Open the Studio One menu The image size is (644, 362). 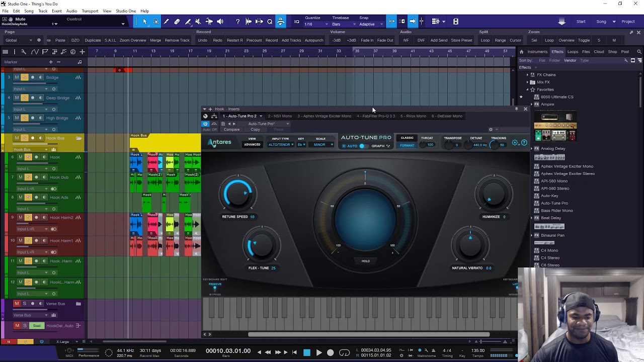click(x=126, y=11)
